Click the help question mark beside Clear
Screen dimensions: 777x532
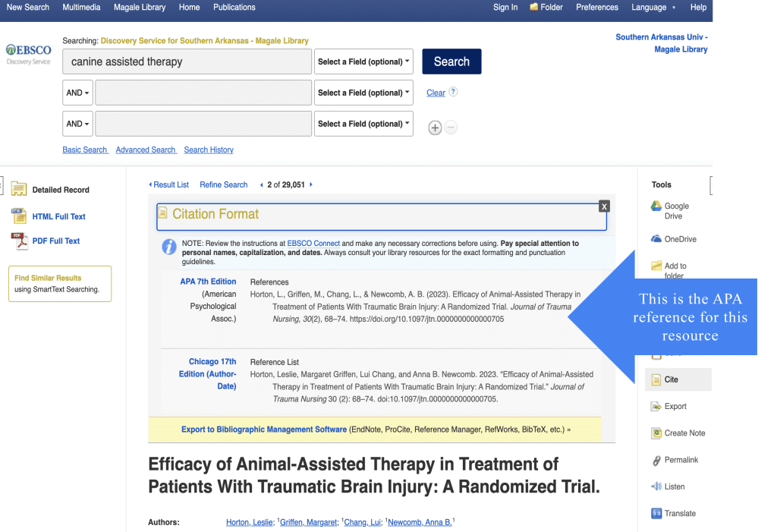tap(453, 92)
